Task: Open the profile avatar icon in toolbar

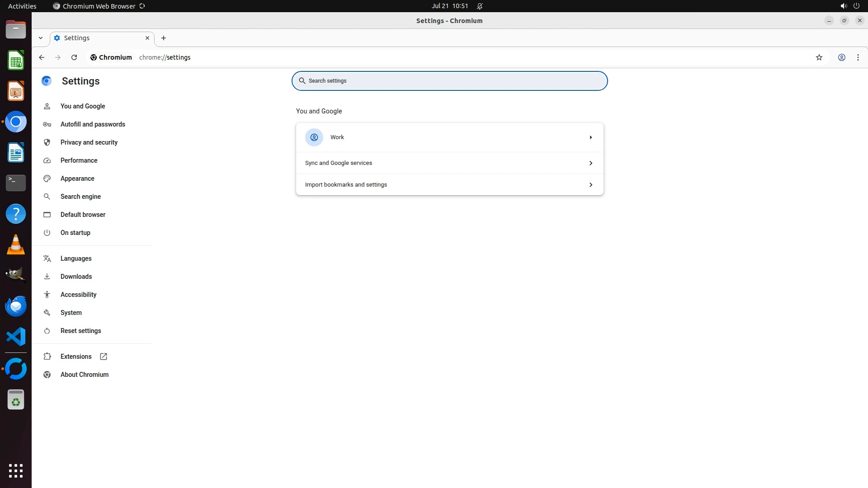Action: tap(841, 57)
